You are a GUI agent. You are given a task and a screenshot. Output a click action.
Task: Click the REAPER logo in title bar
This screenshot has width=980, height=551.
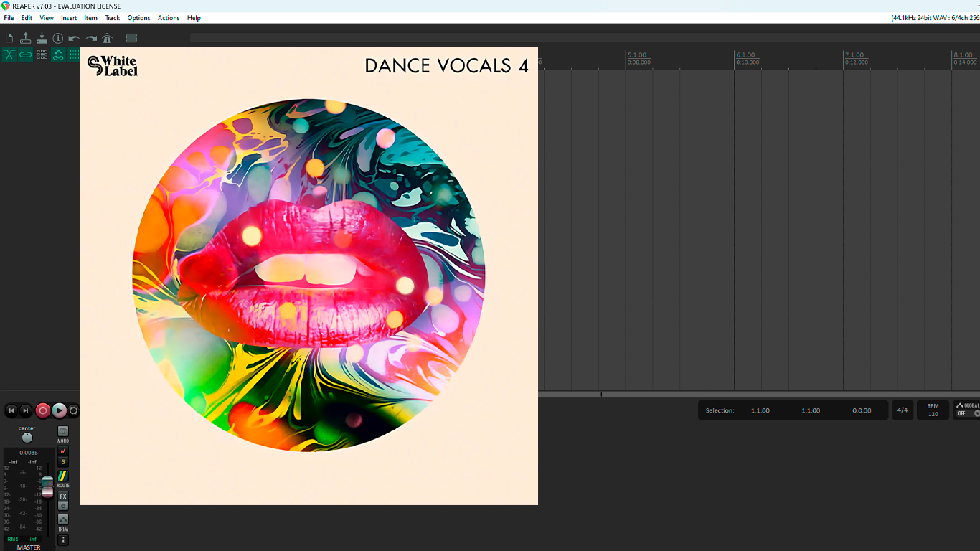(6, 6)
